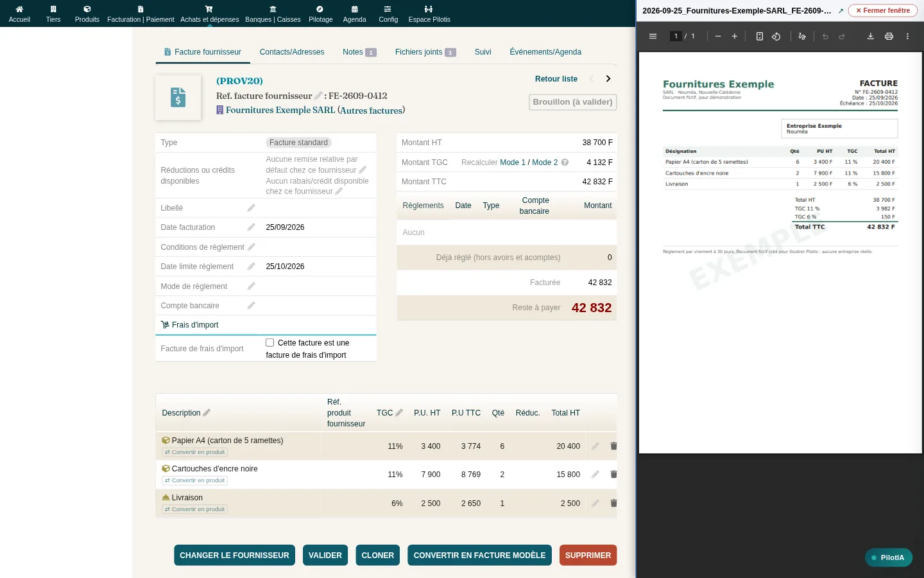Open the Contacts/Adresses tab
The height and width of the screenshot is (578, 924).
click(x=292, y=52)
